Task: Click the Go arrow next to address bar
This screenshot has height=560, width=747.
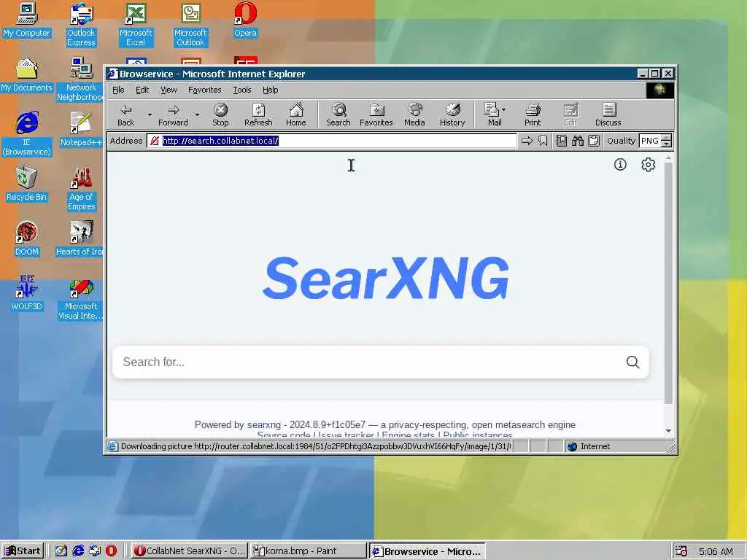Action: 527,141
